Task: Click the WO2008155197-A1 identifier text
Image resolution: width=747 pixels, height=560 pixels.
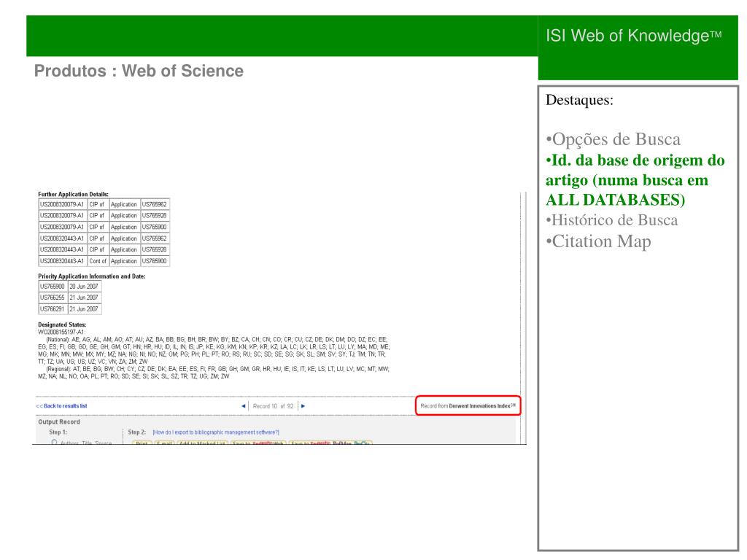Action: coord(61,332)
